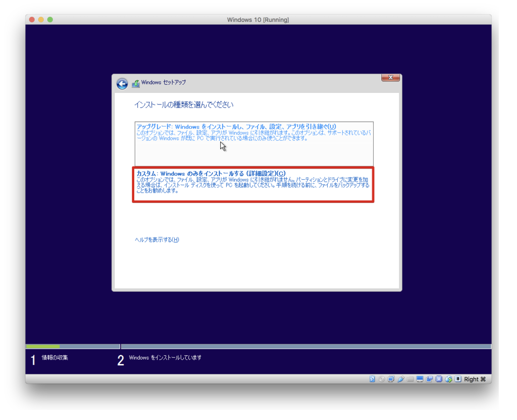
Task: Click the mouse integration status icon
Action: (x=448, y=379)
